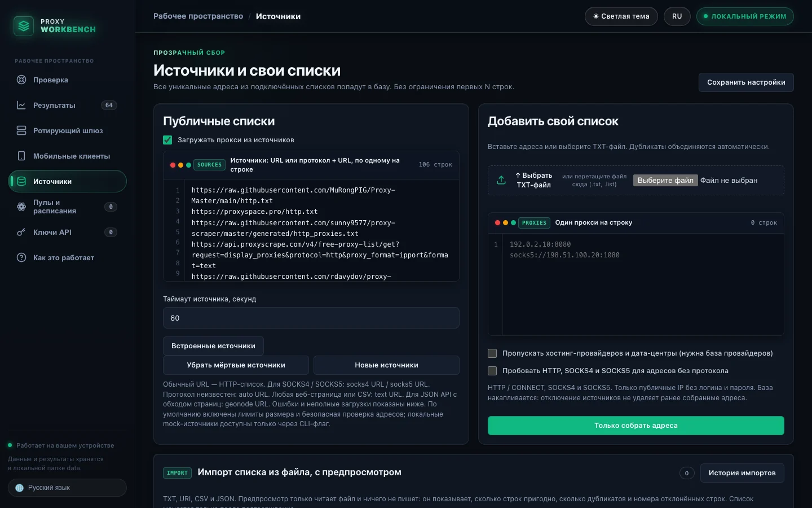
Task: Click Убрать мёртвые источники button
Action: click(236, 365)
